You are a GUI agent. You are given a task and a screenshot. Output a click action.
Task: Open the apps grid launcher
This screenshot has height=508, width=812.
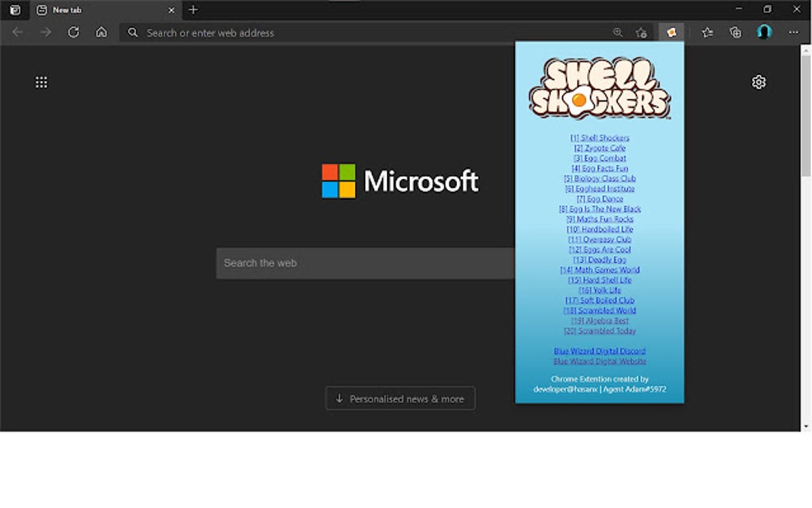[41, 82]
